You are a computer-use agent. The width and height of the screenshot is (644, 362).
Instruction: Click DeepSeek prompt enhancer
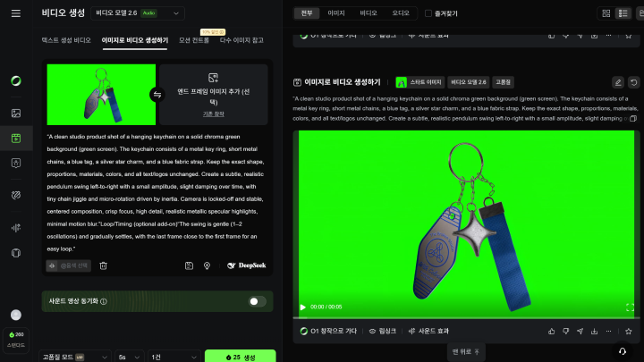[x=247, y=265]
